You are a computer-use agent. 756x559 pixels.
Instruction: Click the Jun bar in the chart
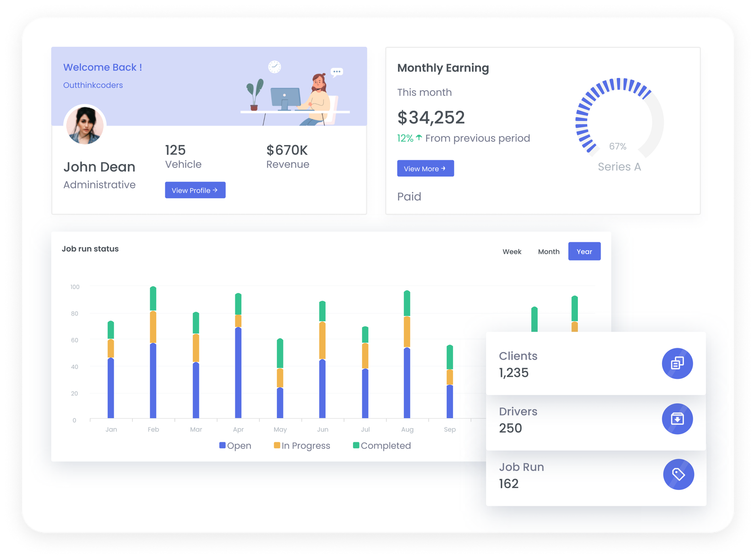pos(322,360)
